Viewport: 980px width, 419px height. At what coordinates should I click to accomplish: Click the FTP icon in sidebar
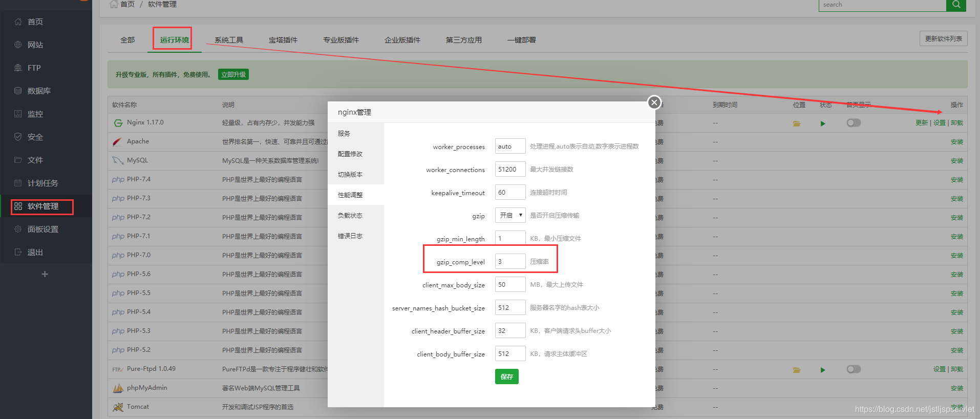tap(18, 68)
